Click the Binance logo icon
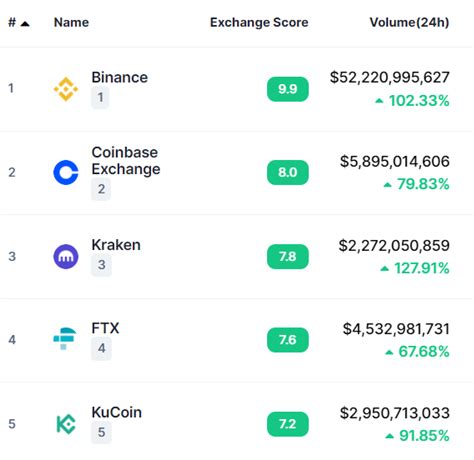 66,89
